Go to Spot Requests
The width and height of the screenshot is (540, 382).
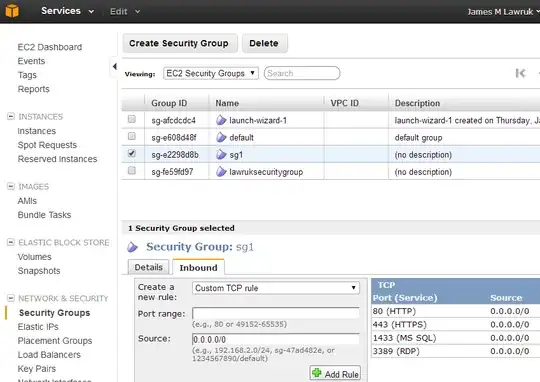point(47,145)
